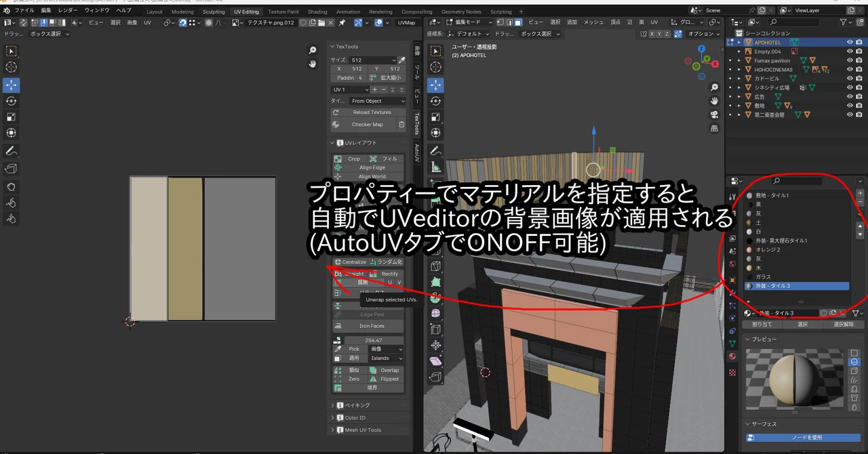The height and width of the screenshot is (454, 868).
Task: Disable render camera icon for APOHOTEL
Action: [860, 42]
